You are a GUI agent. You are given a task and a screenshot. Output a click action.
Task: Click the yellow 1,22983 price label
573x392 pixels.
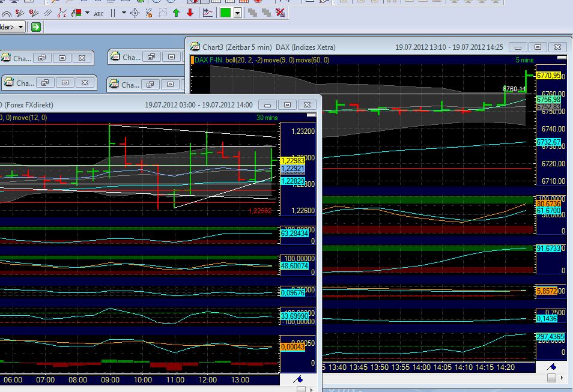[x=293, y=161]
